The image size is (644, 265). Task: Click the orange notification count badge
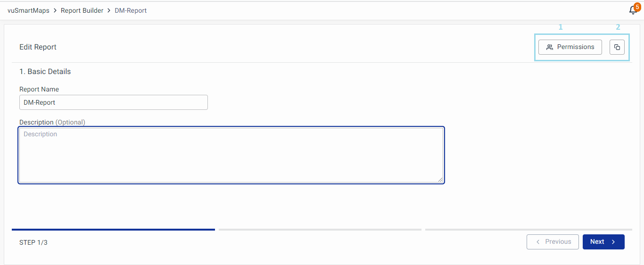click(637, 7)
